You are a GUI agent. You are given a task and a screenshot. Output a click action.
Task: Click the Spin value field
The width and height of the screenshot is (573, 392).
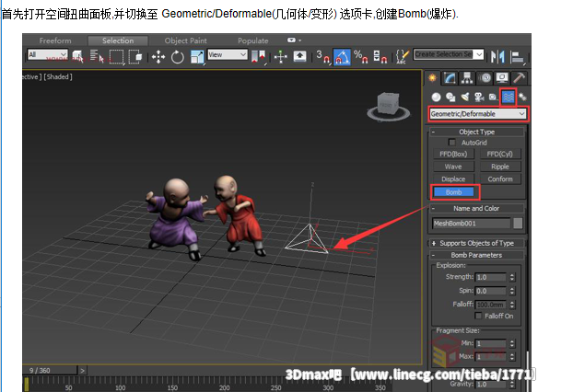tap(491, 291)
